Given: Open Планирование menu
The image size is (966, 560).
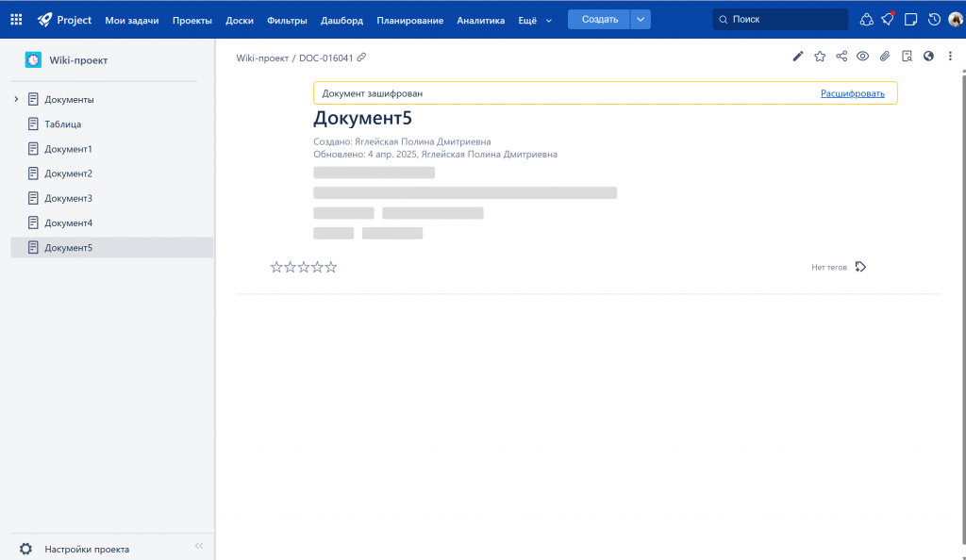Looking at the screenshot, I should [409, 21].
